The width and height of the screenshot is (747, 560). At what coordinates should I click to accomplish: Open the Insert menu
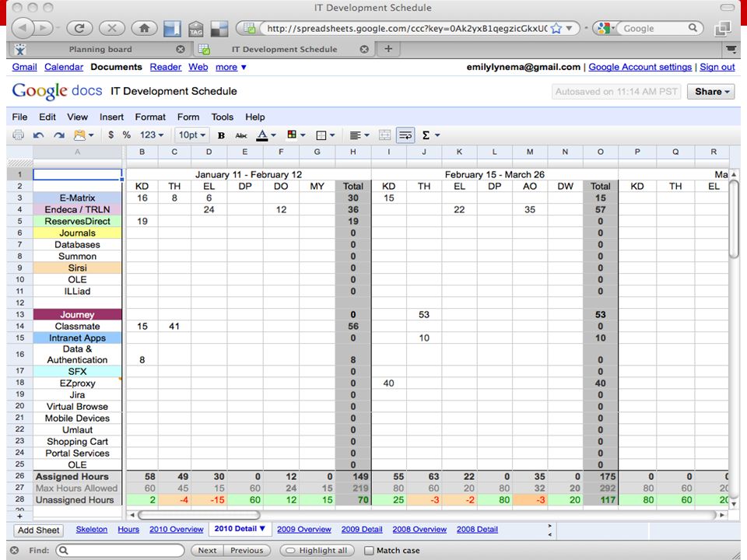coord(111,117)
